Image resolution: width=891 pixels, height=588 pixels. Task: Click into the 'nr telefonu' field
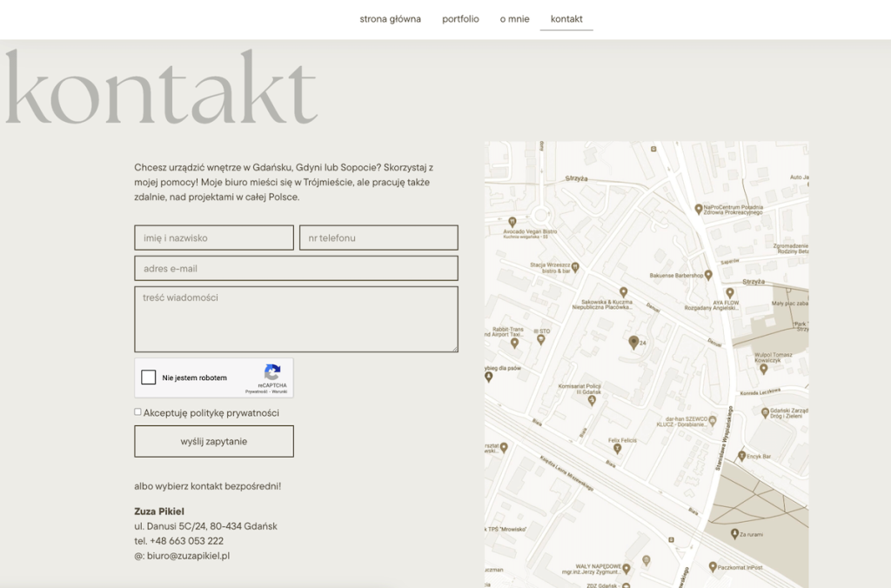[379, 237]
